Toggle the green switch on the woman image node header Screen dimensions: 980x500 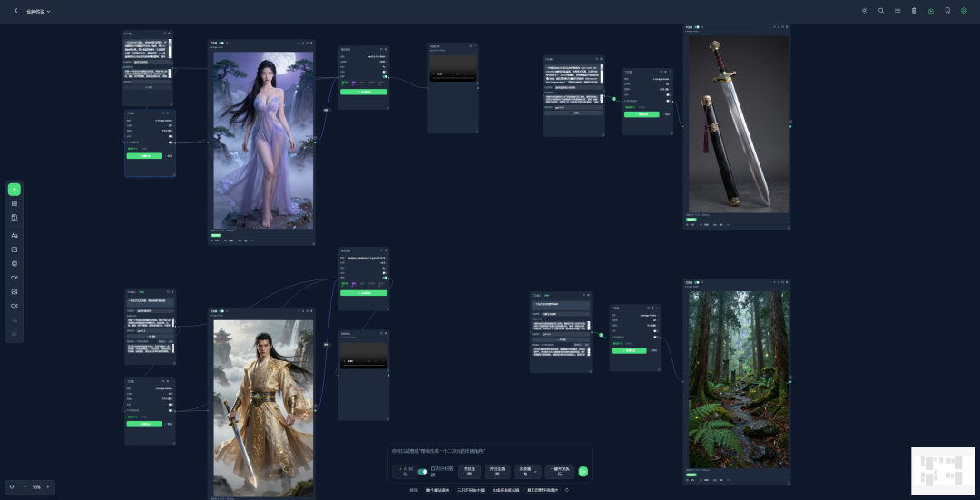(221, 44)
